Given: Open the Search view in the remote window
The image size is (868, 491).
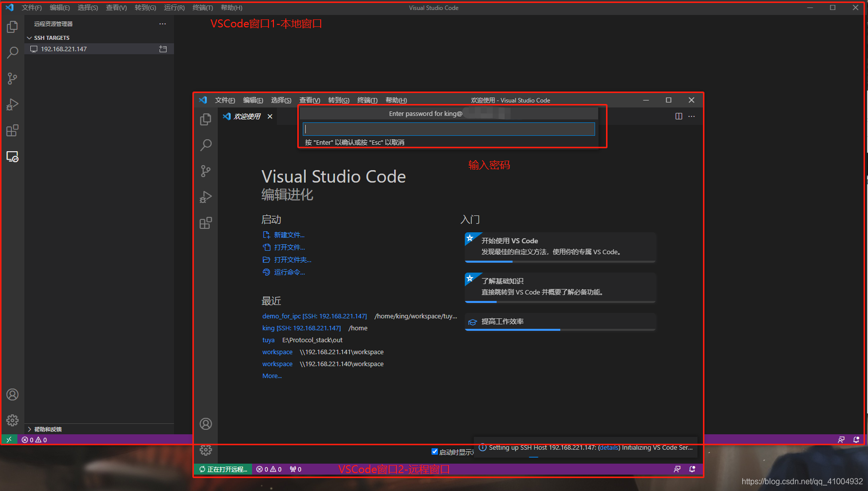Looking at the screenshot, I should coord(205,145).
